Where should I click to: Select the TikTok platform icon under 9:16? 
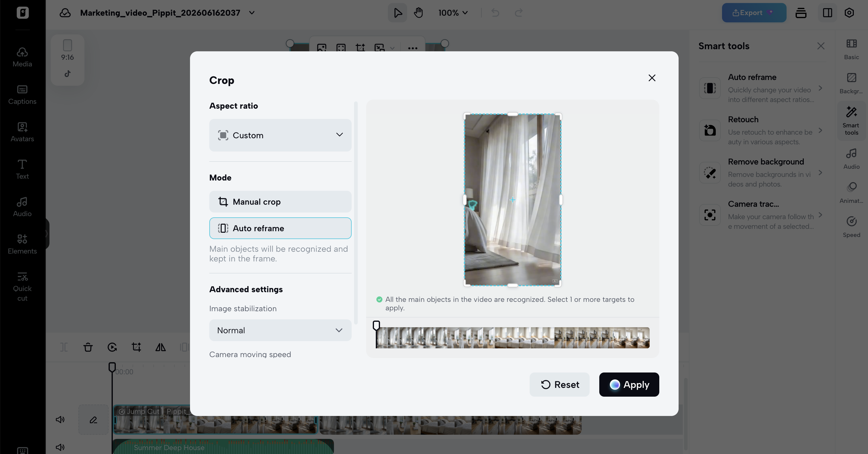coord(67,74)
